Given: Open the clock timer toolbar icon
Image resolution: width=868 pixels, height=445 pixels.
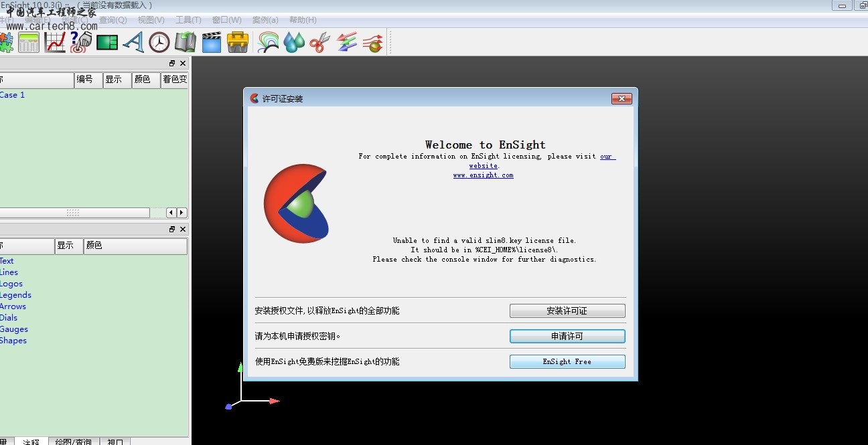Looking at the screenshot, I should pyautogui.click(x=159, y=42).
